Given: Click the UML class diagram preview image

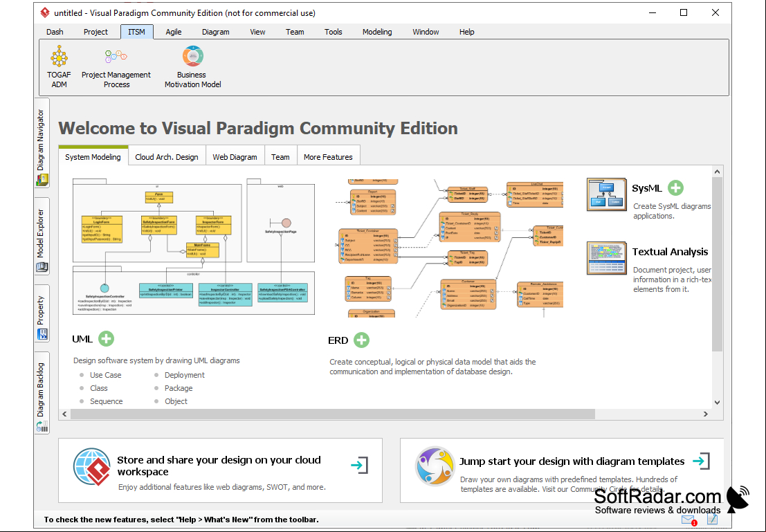Looking at the screenshot, I should (194, 247).
